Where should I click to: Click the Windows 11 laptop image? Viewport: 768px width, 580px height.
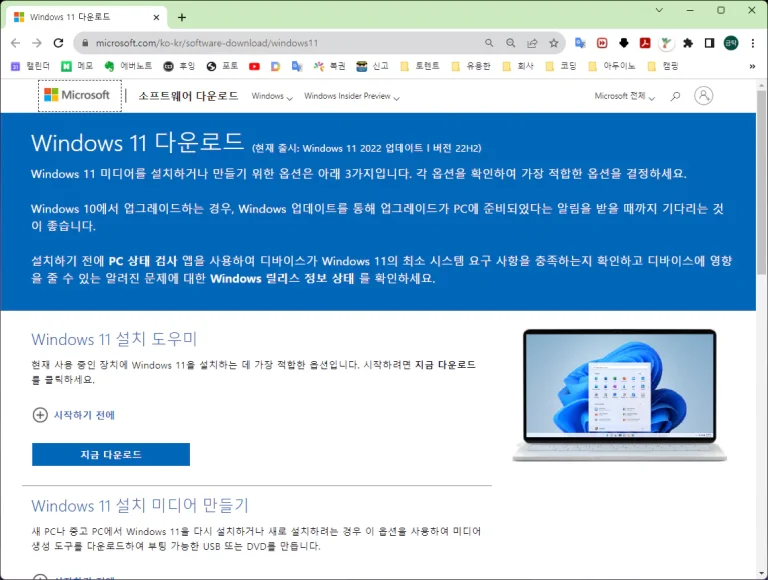tap(620, 395)
